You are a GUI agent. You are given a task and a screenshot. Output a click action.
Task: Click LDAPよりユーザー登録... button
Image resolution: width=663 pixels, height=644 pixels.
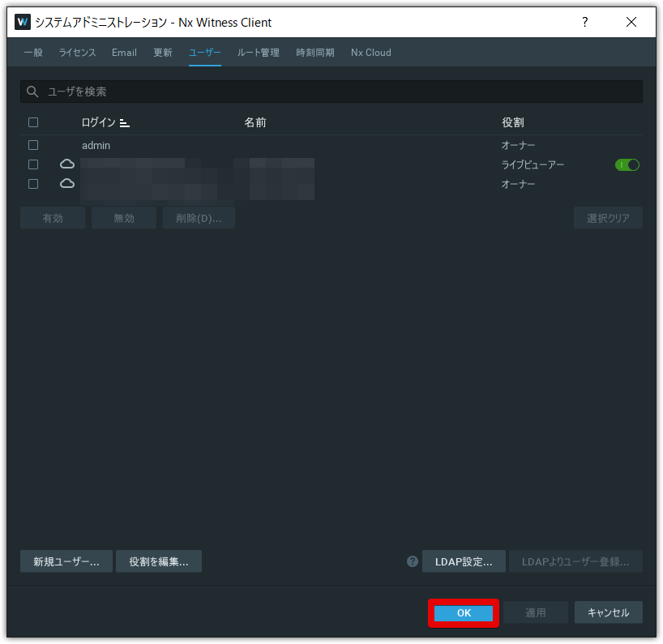575,561
